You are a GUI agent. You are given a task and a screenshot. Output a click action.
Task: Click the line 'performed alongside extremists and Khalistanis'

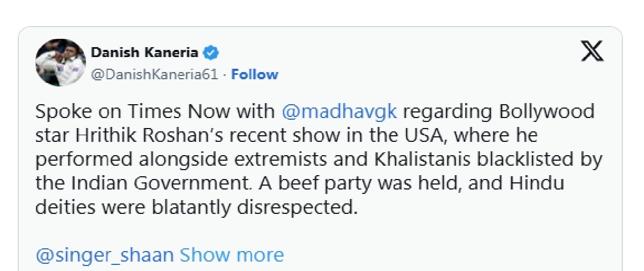(319, 159)
